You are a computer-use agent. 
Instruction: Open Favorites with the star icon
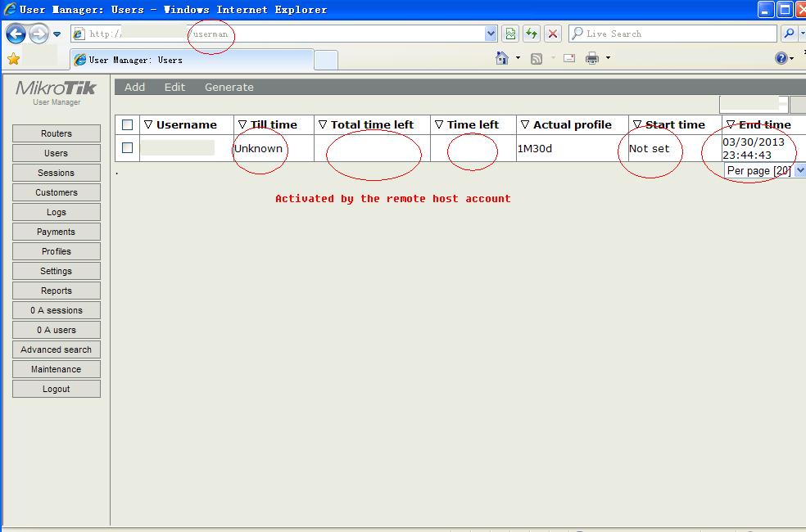(x=14, y=59)
